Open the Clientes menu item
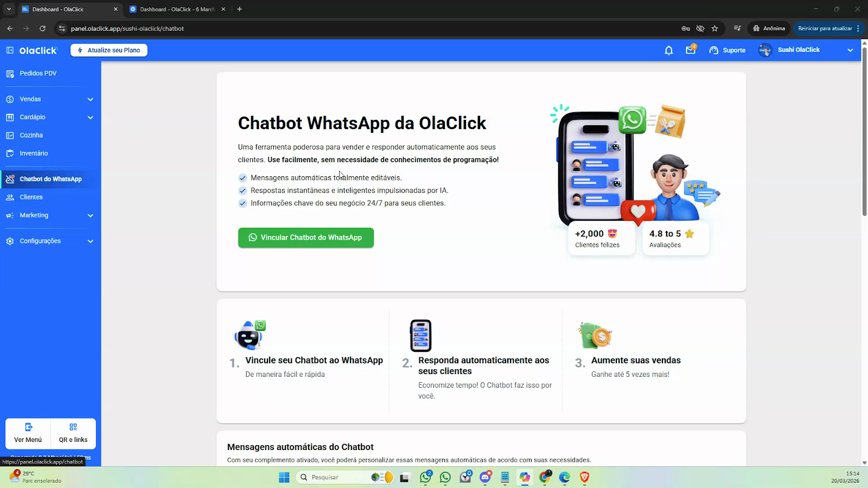This screenshot has height=488, width=868. [31, 197]
